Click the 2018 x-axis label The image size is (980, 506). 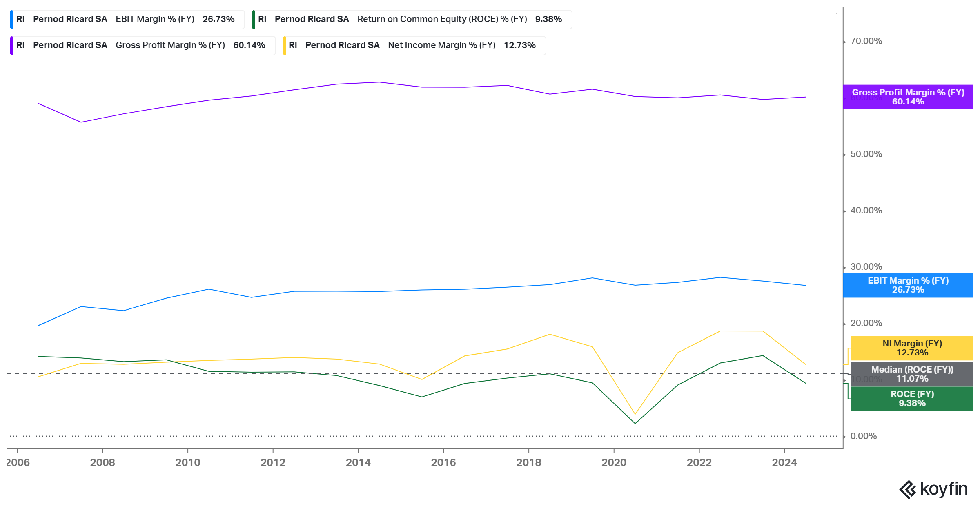click(529, 462)
